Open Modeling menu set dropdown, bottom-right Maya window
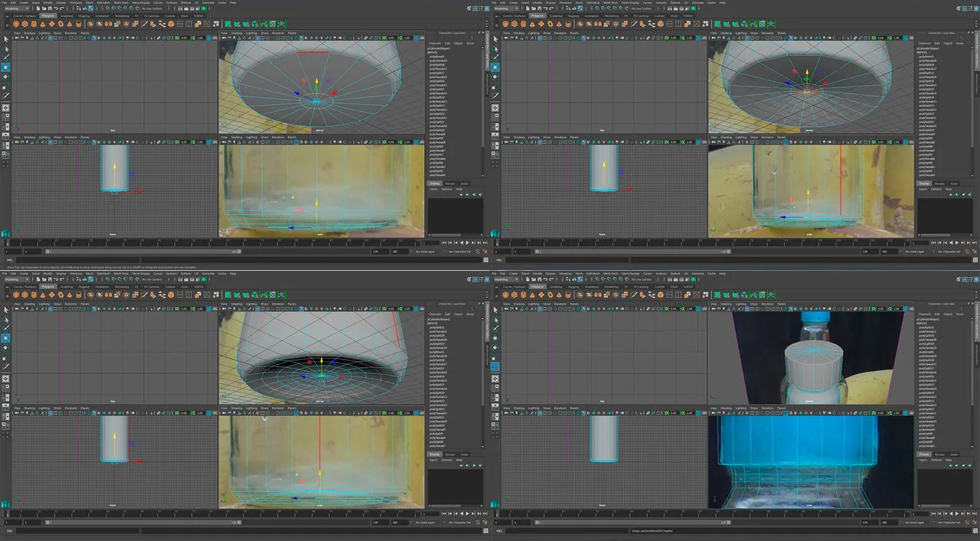980x541 pixels. [507, 279]
